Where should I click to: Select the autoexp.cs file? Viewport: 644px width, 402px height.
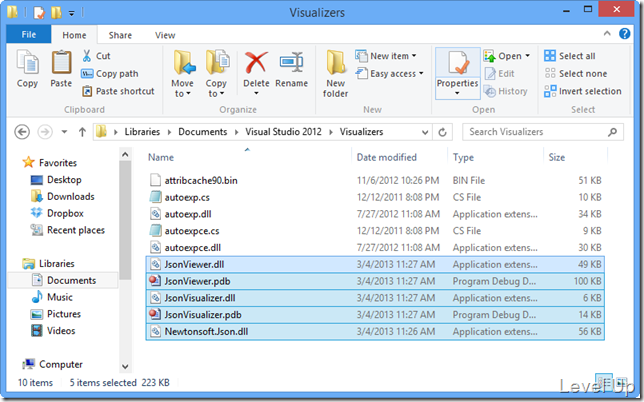point(375,197)
